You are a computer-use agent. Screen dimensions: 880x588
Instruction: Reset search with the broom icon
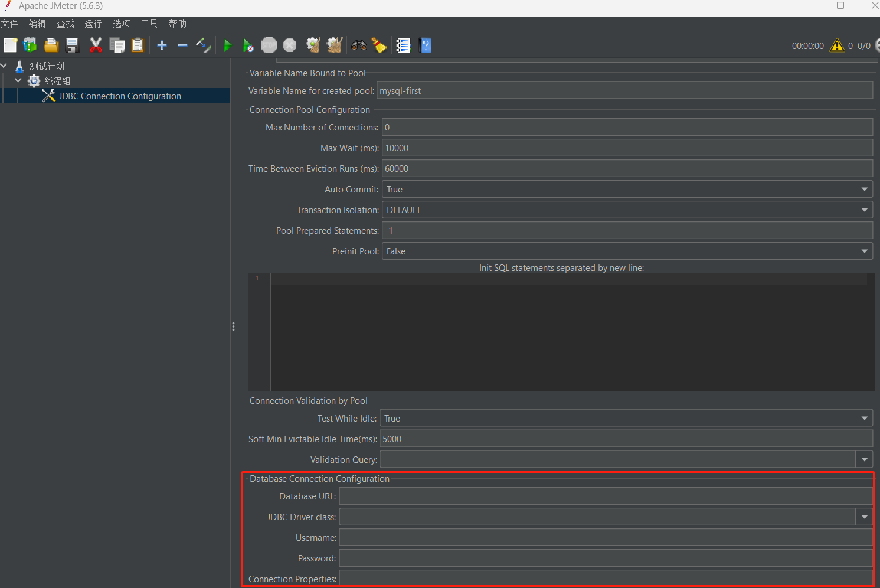point(380,45)
